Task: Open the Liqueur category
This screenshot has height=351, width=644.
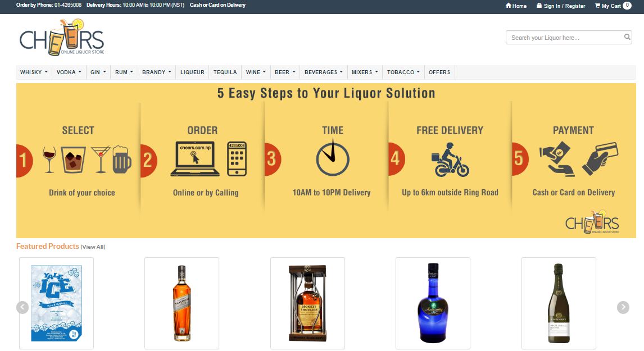Action: pyautogui.click(x=192, y=72)
